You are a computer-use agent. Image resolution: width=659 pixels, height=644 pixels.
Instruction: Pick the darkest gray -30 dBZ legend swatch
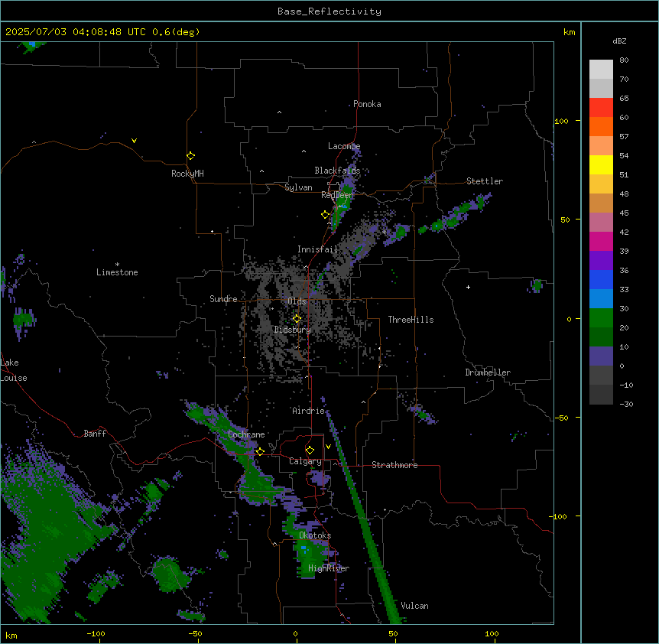(601, 395)
